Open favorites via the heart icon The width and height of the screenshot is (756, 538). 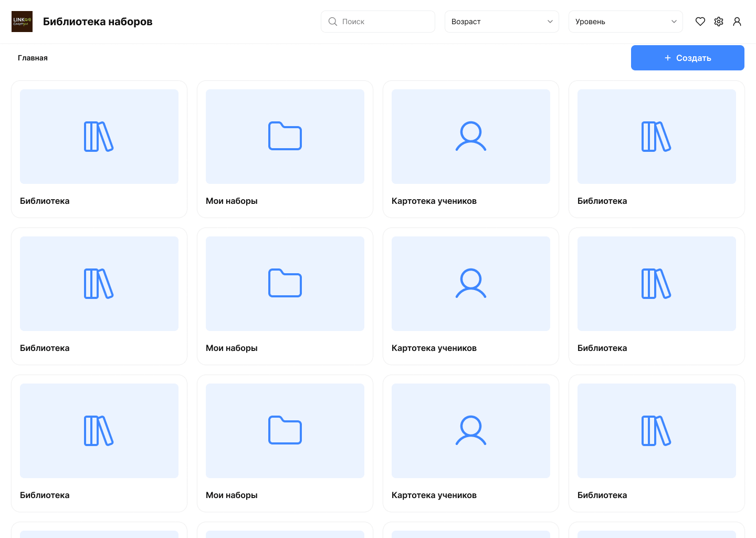click(x=700, y=22)
